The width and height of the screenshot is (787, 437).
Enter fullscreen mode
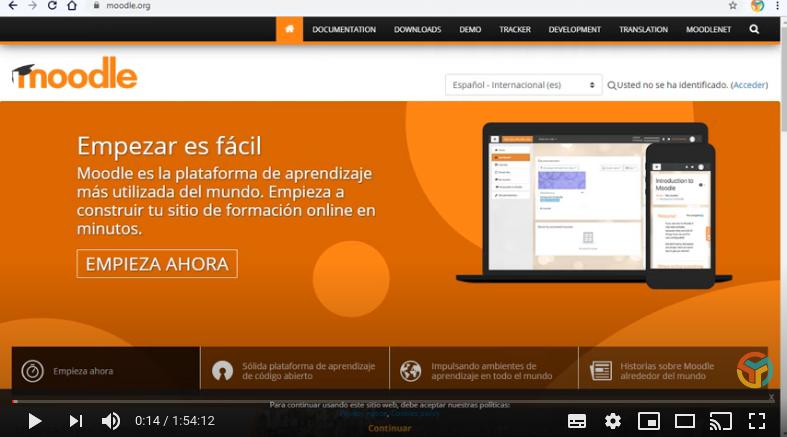point(756,421)
